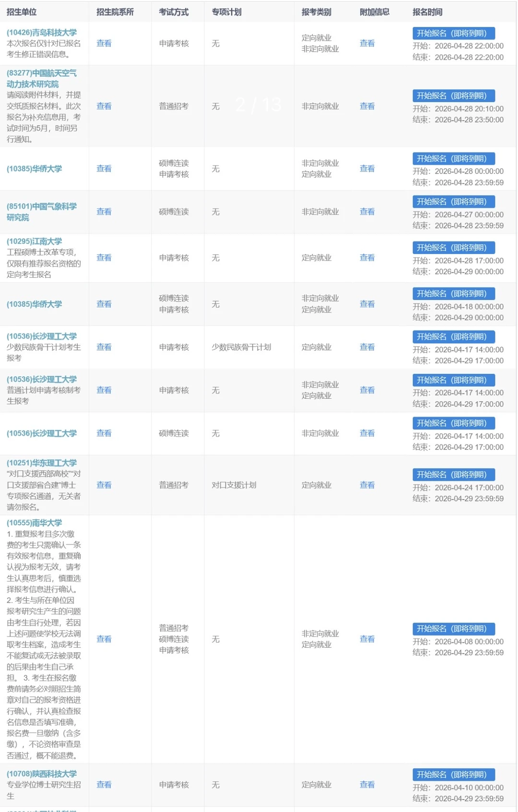Viewport: 518px width, 812px height.
Task: Start registration in 长沙理工大学 少数民族骨干计划 row
Action: coord(454,336)
